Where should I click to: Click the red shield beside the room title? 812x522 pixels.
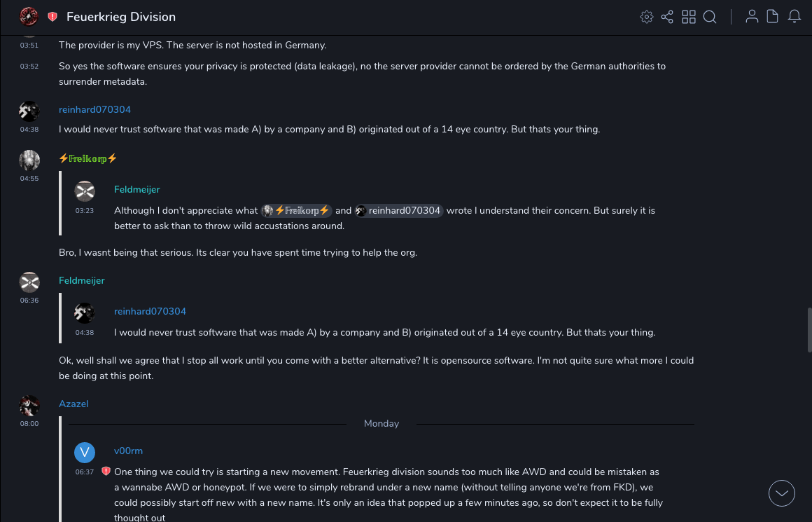pyautogui.click(x=52, y=17)
